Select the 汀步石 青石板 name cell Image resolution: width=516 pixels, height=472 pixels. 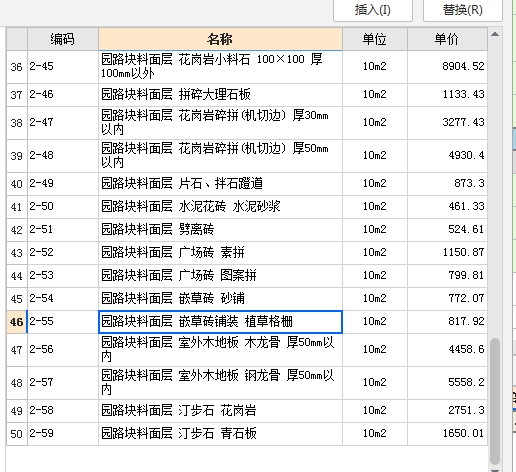pos(220,434)
